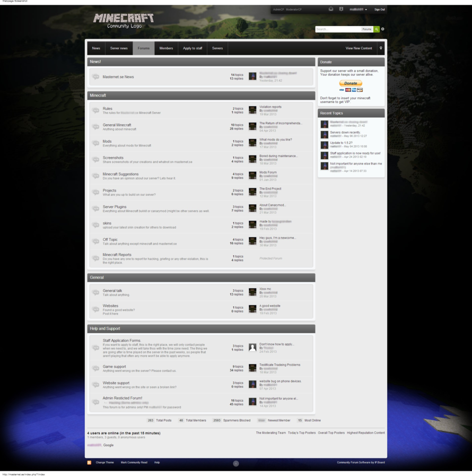Open recent topic 'Update to 1.5.2?'
Viewport: 472px width, 476px height.
click(341, 143)
